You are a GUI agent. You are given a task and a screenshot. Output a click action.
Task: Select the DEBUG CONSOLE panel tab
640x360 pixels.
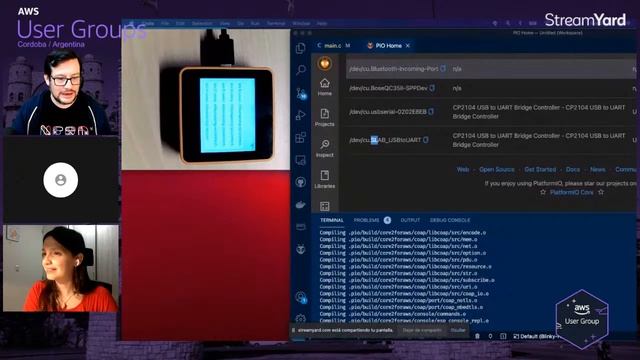click(x=450, y=220)
